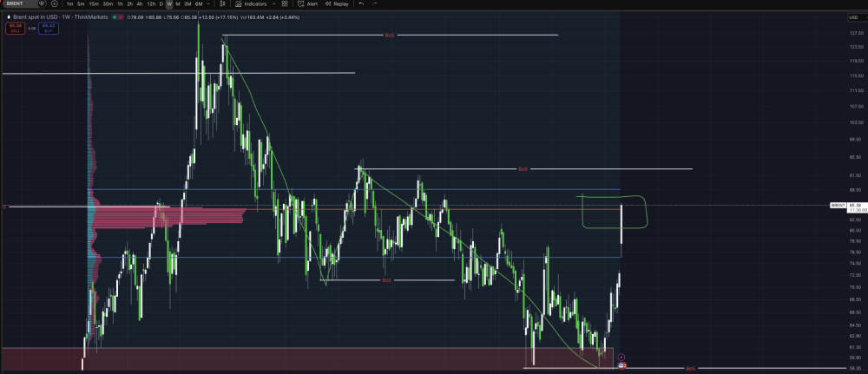Screen dimensions: 868x374
Task: Open the purple lightning event icon
Action: (x=621, y=358)
